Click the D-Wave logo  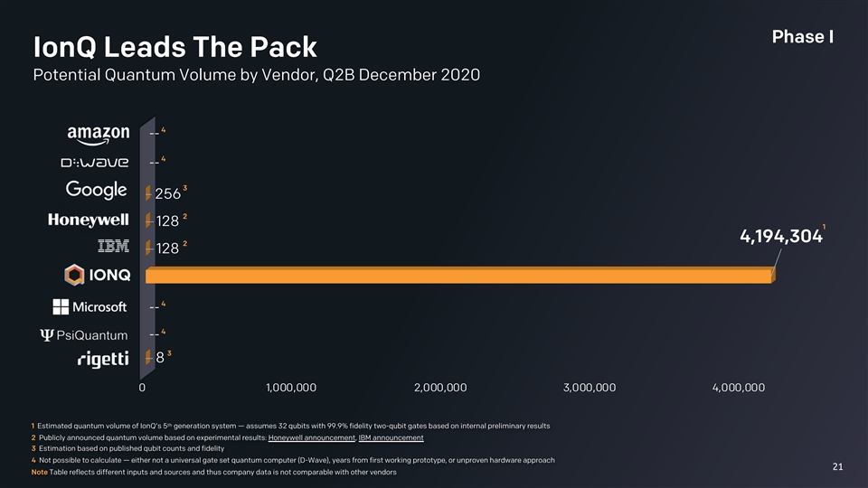[94, 164]
